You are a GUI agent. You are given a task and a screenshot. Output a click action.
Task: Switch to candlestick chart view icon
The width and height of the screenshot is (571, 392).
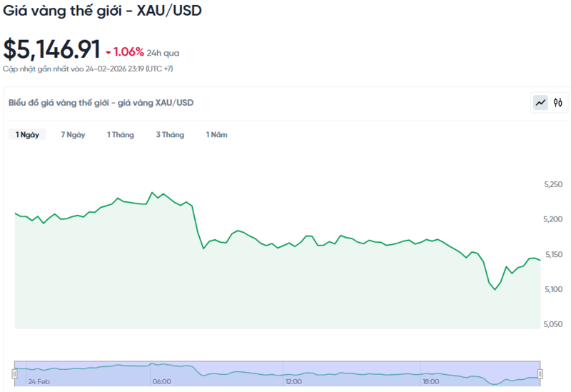558,103
